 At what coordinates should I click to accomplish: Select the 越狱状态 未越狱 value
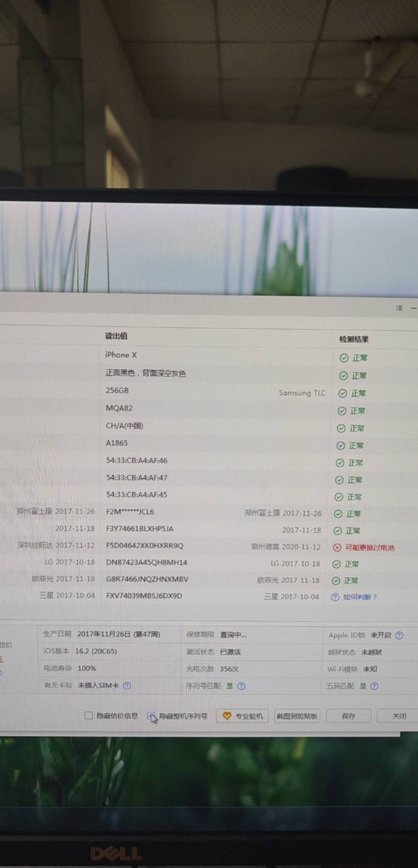pos(371,652)
